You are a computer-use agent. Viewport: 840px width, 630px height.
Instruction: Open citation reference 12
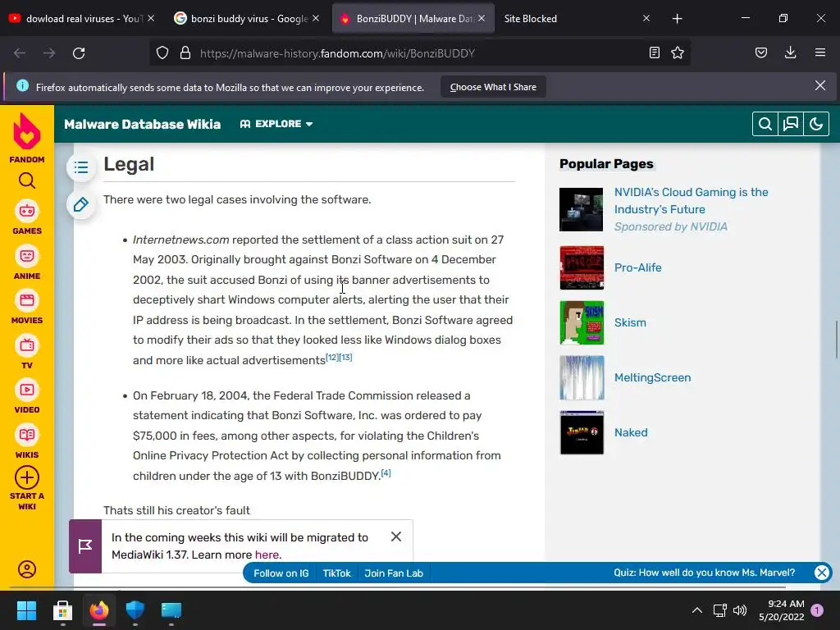pos(332,358)
